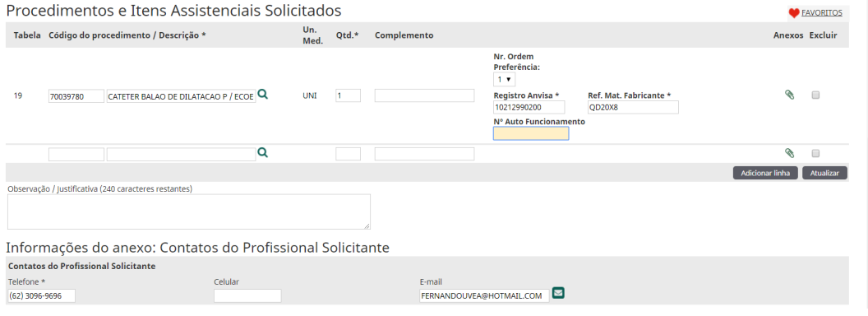
Task: Focus the Nº Auto Funcionamento field
Action: point(531,133)
